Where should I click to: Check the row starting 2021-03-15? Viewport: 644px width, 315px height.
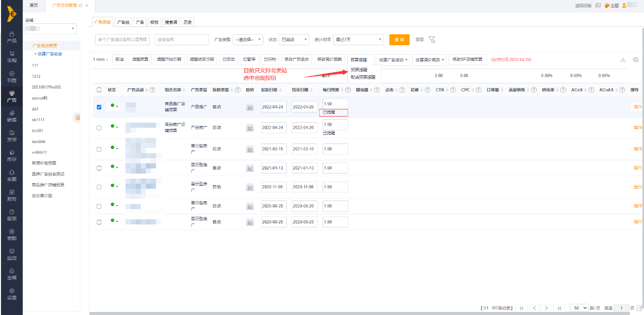click(99, 149)
